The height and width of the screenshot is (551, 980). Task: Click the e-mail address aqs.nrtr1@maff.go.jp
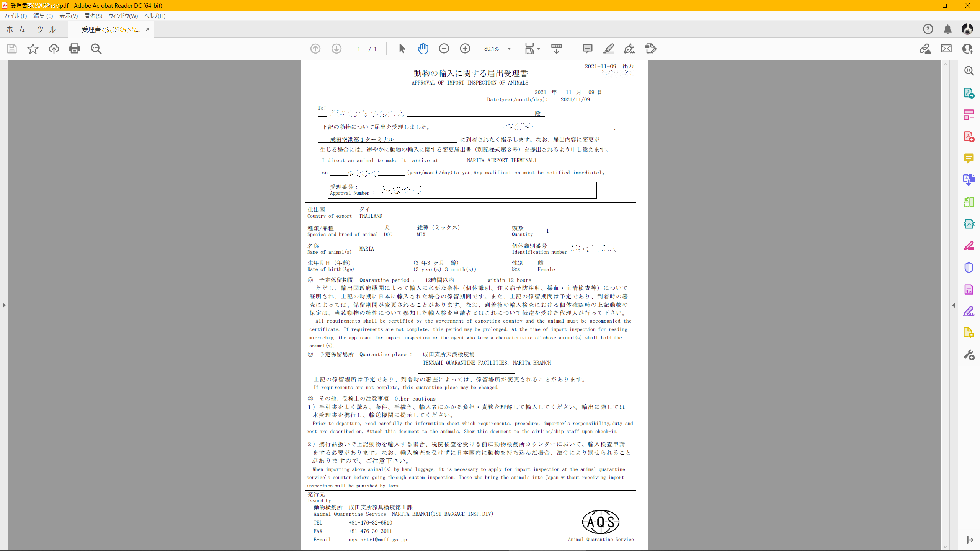pyautogui.click(x=377, y=540)
